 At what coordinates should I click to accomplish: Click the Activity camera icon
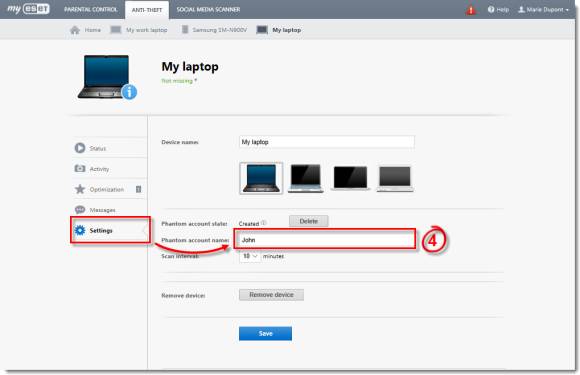tap(80, 169)
